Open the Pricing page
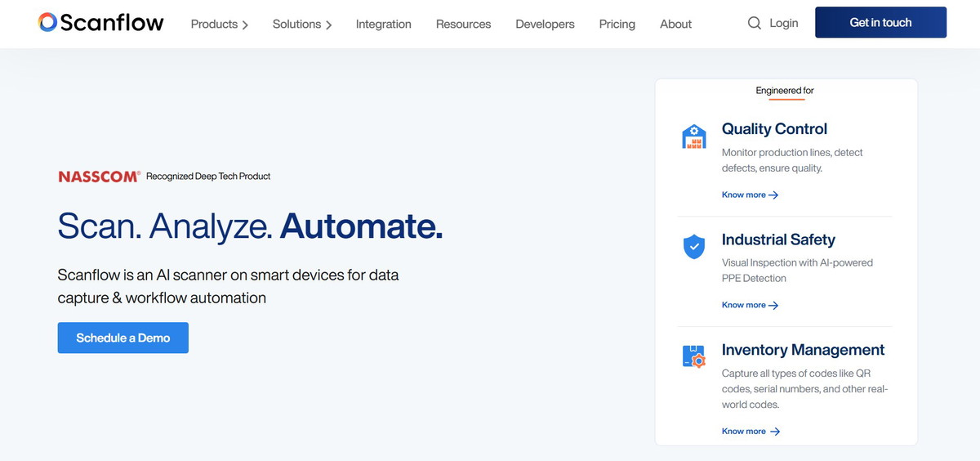Screen dimensions: 980x461 [x=617, y=25]
